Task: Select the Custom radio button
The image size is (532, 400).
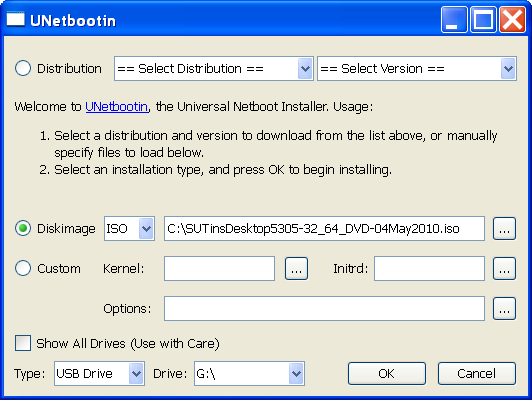Action: 23,268
